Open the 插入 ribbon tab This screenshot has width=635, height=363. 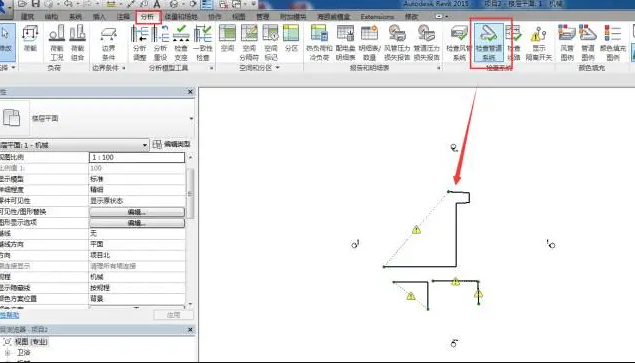point(99,17)
